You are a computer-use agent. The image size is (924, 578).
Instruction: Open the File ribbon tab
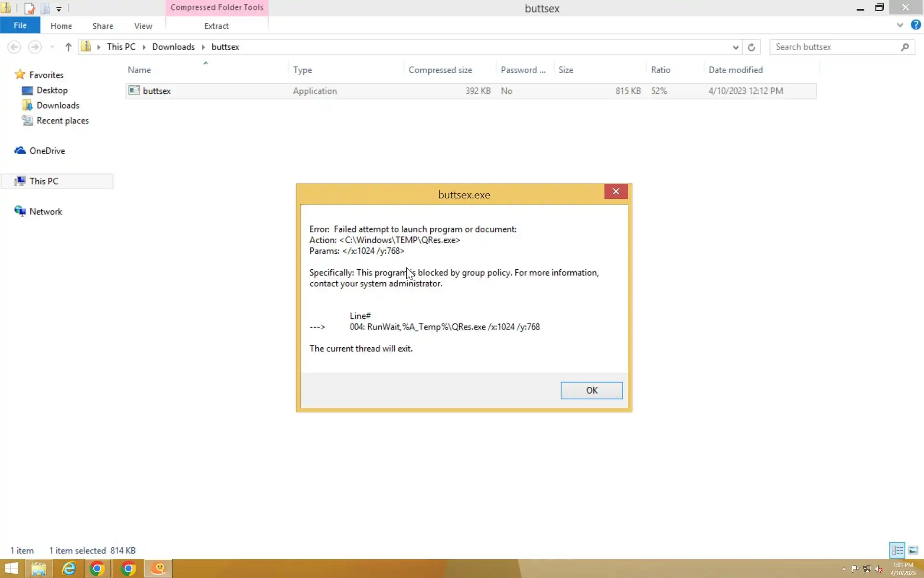coord(20,26)
